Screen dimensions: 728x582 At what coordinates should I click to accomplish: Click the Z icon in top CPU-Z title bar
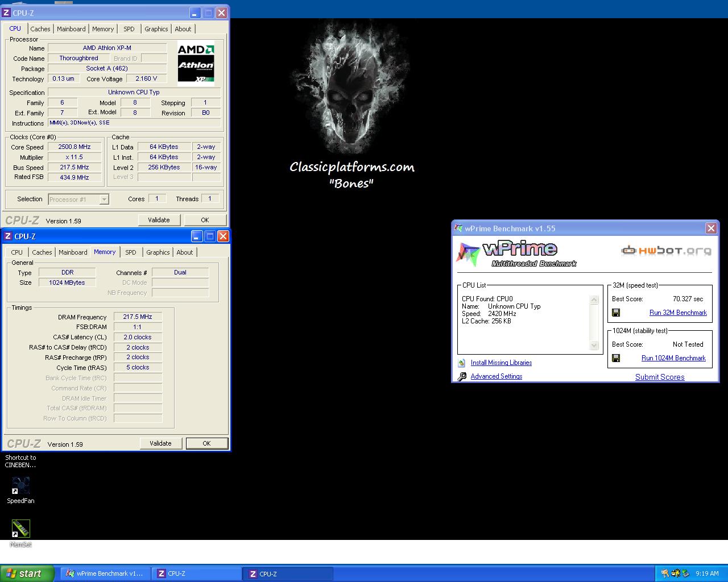(6, 13)
